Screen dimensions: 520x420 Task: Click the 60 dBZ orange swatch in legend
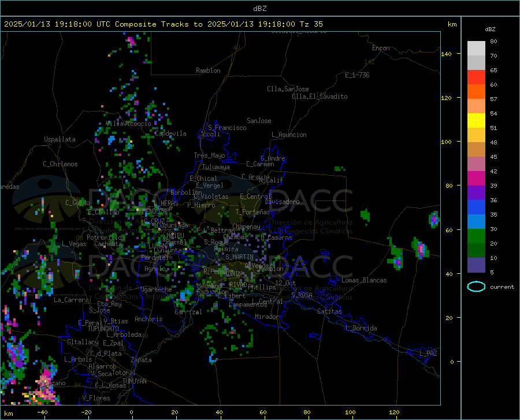476,91
